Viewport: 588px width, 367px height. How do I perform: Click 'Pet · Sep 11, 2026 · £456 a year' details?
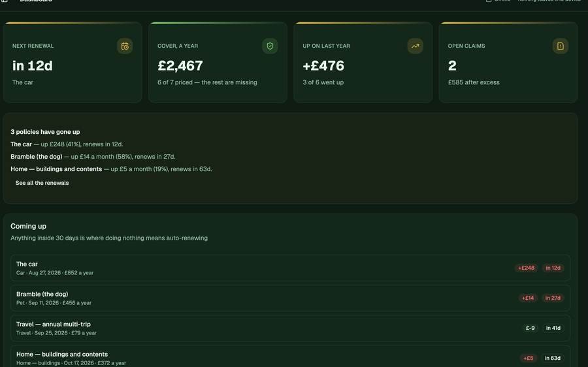pyautogui.click(x=54, y=303)
